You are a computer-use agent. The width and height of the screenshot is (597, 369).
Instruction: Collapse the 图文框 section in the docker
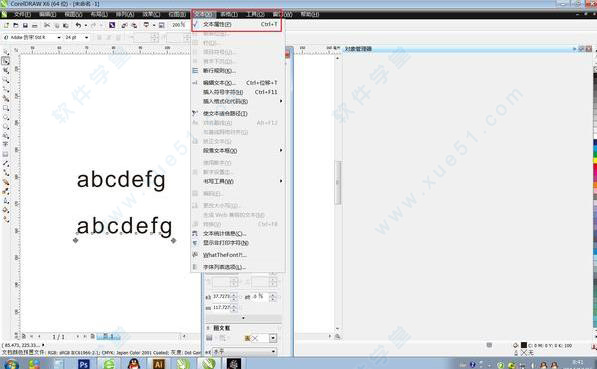click(208, 328)
